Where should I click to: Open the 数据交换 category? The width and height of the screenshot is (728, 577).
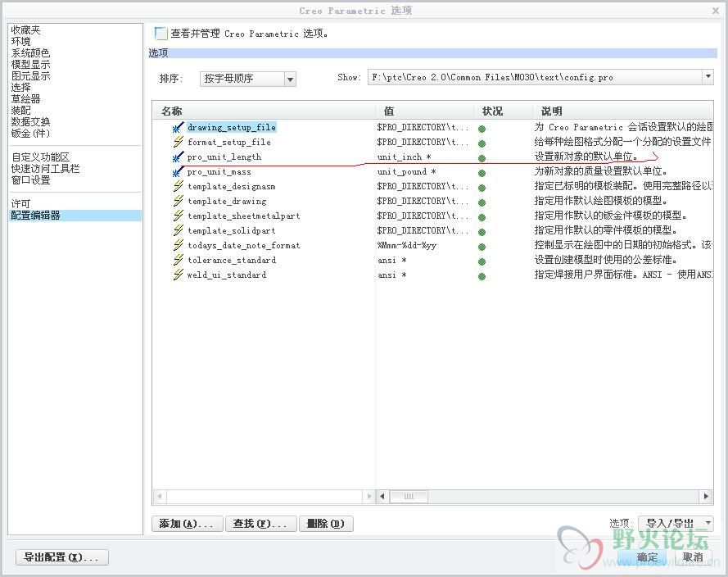pyautogui.click(x=30, y=122)
